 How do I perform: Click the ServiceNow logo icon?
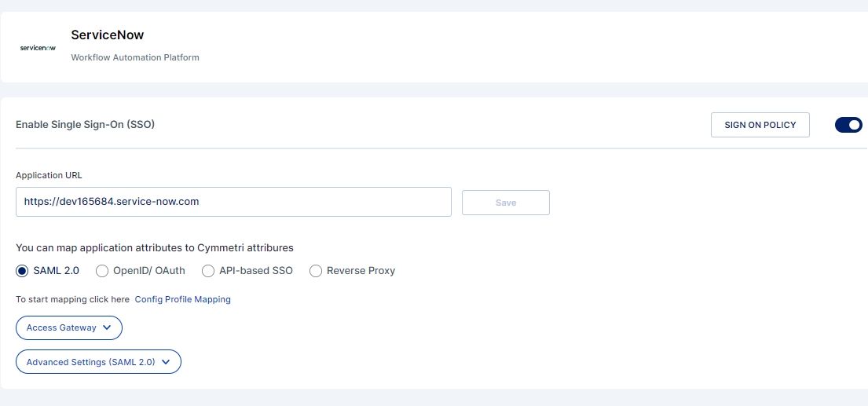tap(38, 47)
